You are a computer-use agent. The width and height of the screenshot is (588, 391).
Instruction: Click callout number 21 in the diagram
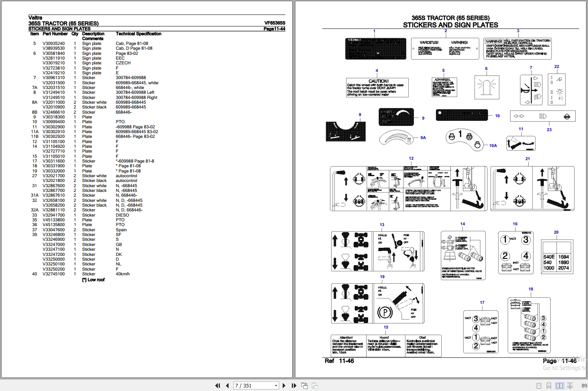528,159
